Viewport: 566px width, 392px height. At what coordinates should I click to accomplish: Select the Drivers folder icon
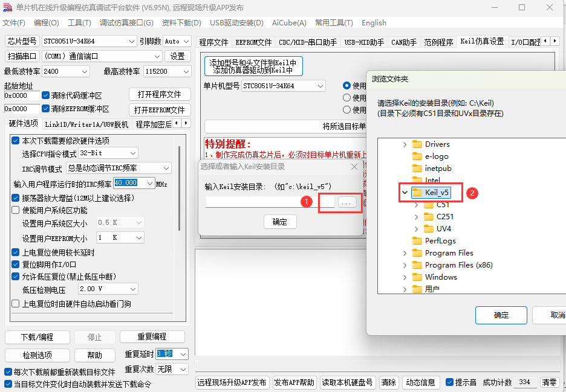coord(417,144)
